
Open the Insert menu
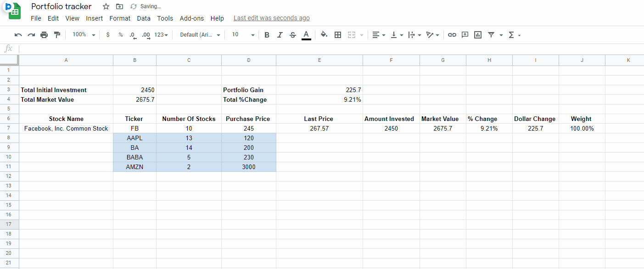[x=95, y=18]
